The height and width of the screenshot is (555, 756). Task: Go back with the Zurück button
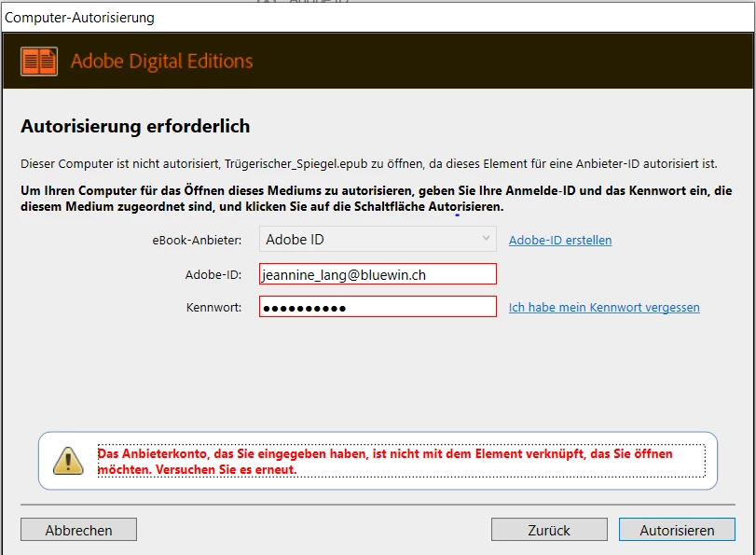pos(549,530)
